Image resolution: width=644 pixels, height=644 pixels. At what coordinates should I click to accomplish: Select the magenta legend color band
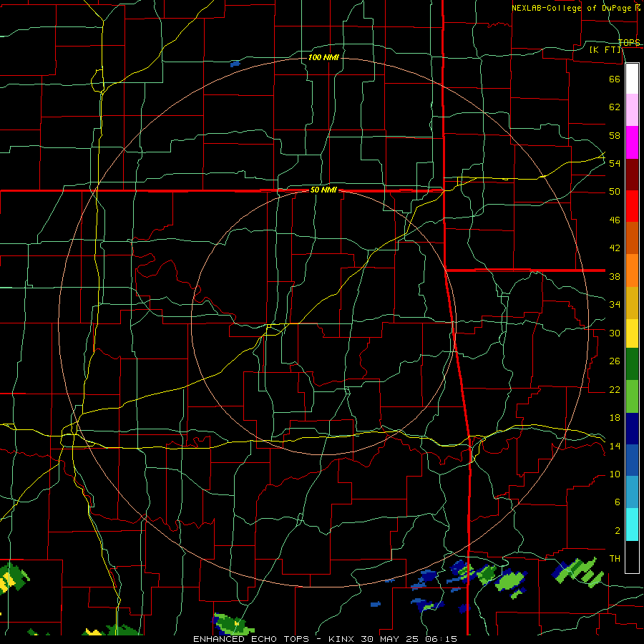click(x=632, y=142)
